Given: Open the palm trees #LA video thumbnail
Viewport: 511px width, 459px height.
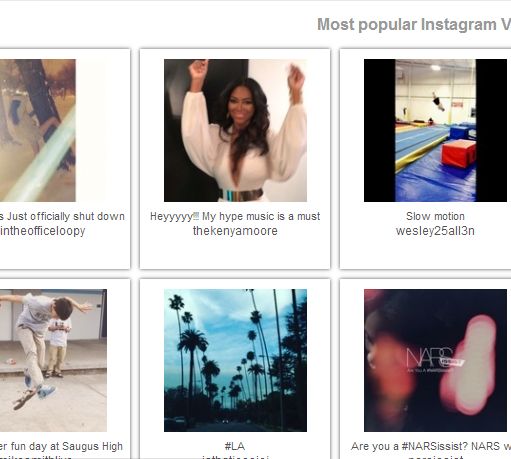Looking at the screenshot, I should tap(235, 360).
